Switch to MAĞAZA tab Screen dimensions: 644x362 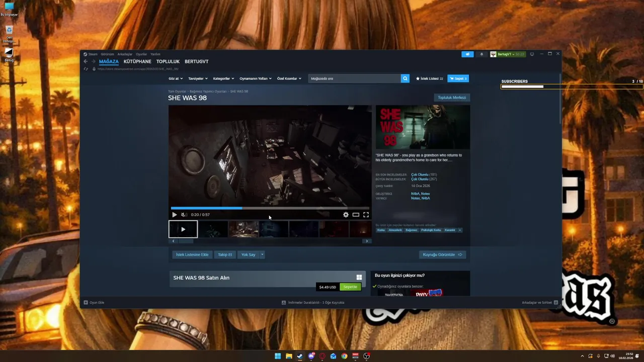pos(109,61)
